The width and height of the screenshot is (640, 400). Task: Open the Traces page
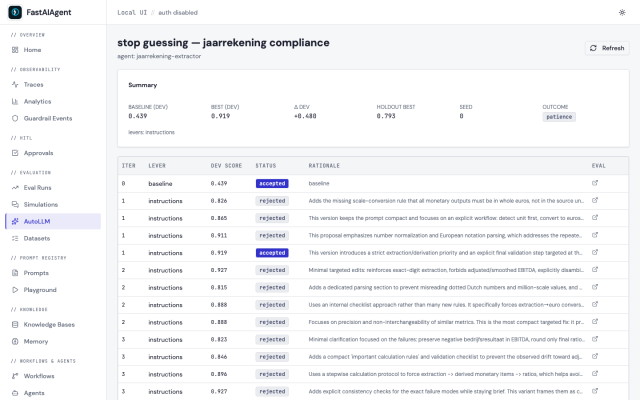coord(33,84)
